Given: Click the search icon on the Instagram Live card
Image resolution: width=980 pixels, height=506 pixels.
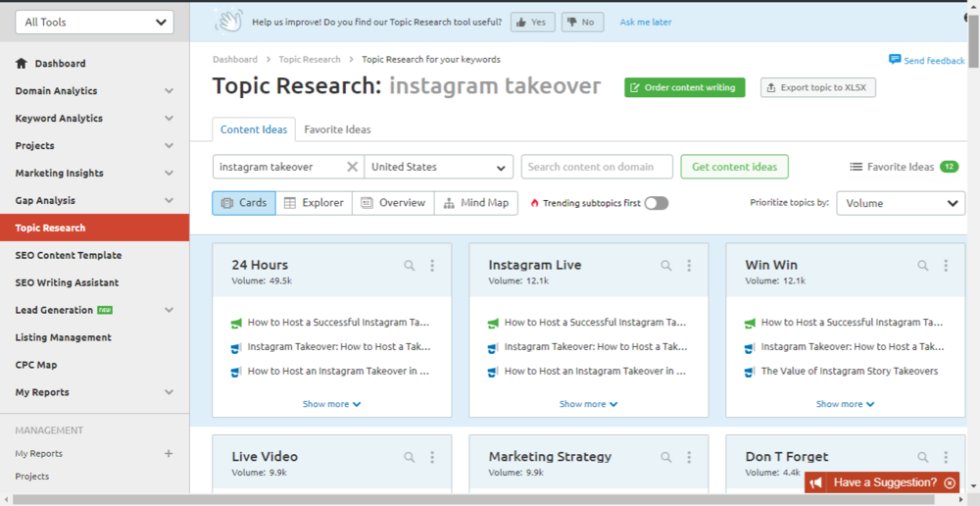Looking at the screenshot, I should (666, 266).
